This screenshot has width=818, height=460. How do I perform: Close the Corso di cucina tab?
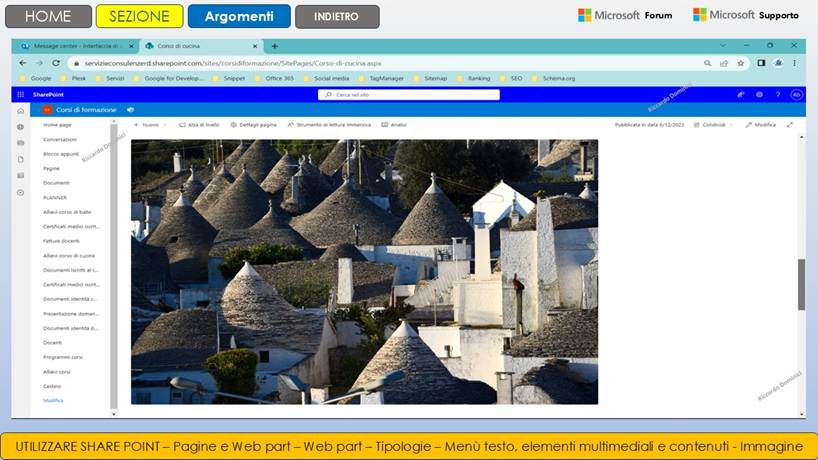pos(255,46)
